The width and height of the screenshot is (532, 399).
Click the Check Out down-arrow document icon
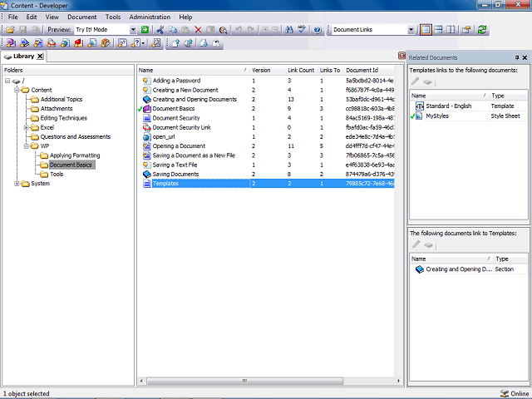tap(204, 43)
